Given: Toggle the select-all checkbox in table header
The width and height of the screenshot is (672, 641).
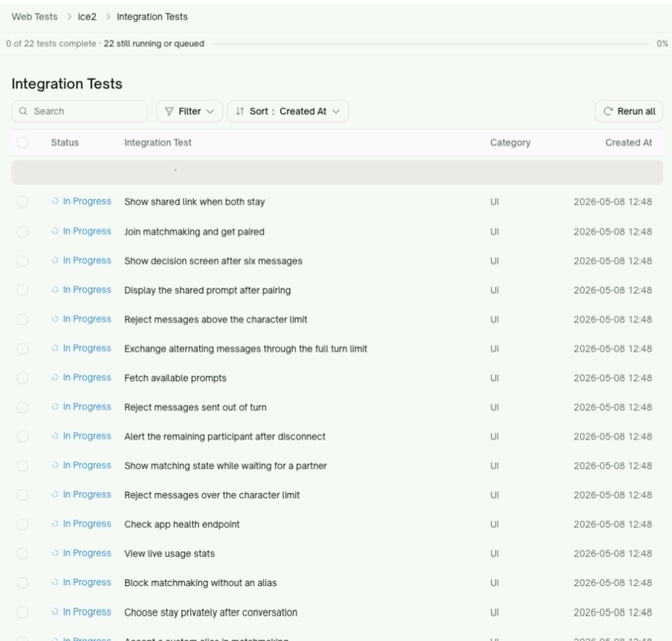Looking at the screenshot, I should click(23, 142).
